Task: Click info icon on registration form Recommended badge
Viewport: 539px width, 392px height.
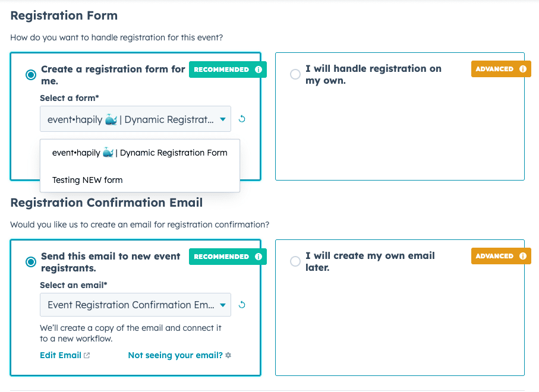Action: [x=259, y=69]
